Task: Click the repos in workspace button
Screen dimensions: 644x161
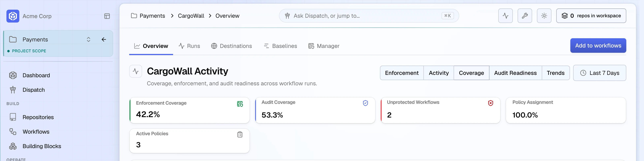Action: point(591,16)
